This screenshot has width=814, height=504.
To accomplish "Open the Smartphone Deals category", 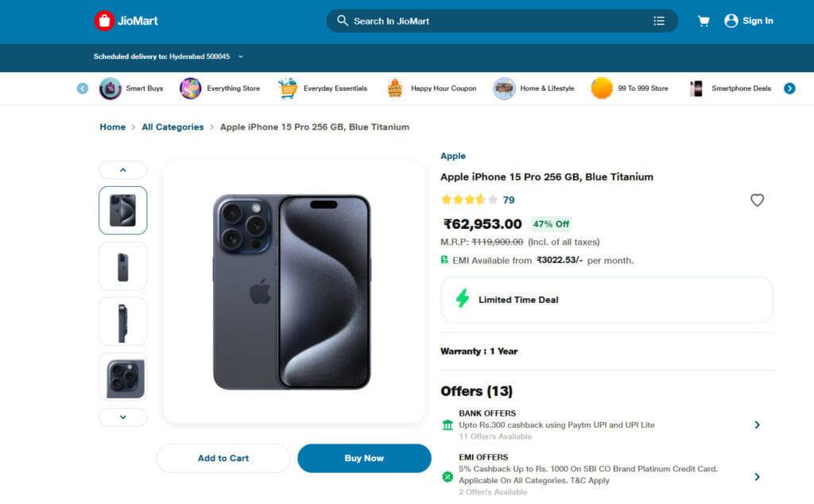I will (730, 88).
